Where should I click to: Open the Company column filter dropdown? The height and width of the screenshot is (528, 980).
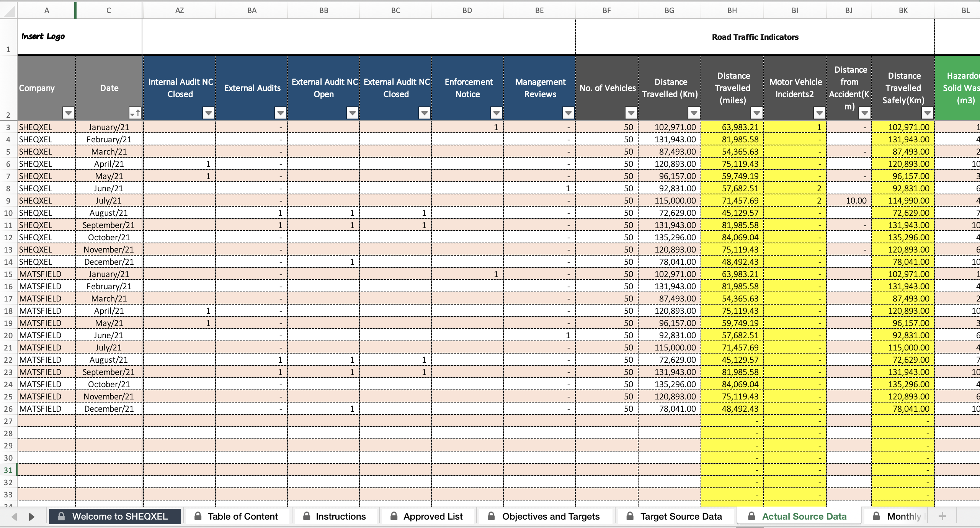pos(69,113)
